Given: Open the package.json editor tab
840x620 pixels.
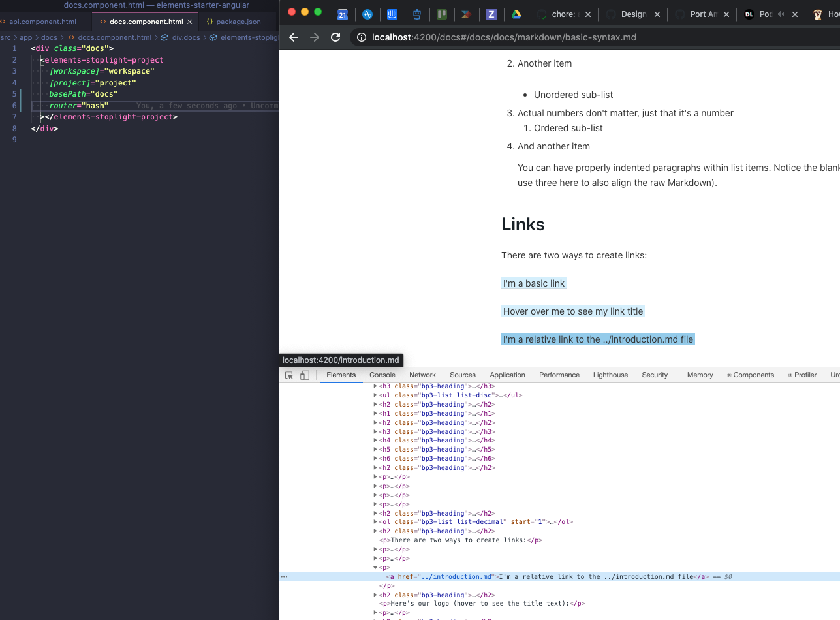Looking at the screenshot, I should tap(236, 21).
